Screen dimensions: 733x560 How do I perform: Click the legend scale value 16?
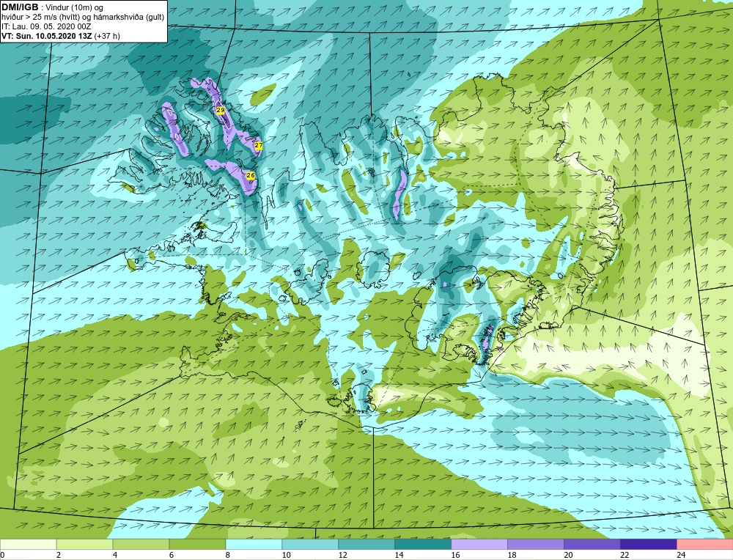(x=455, y=555)
